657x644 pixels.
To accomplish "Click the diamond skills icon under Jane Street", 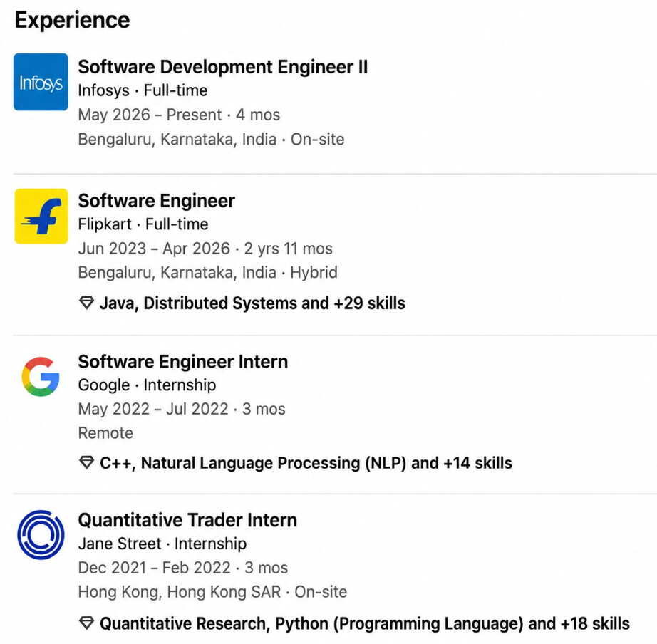I will 86,623.
